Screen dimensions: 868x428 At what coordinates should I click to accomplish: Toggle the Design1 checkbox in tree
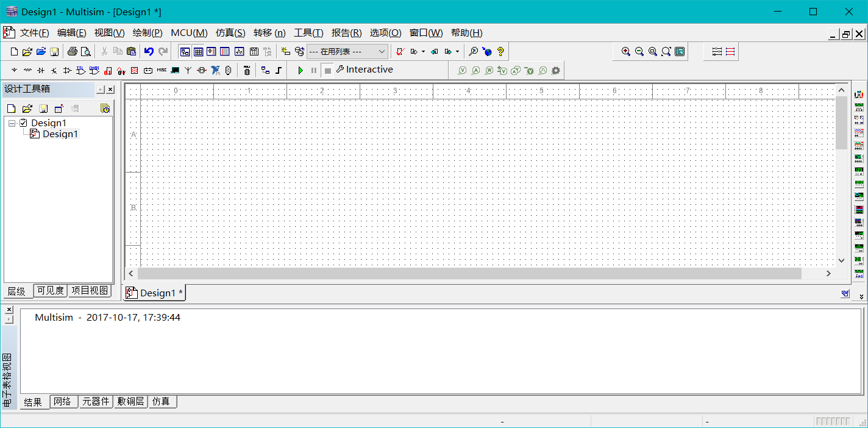[23, 123]
